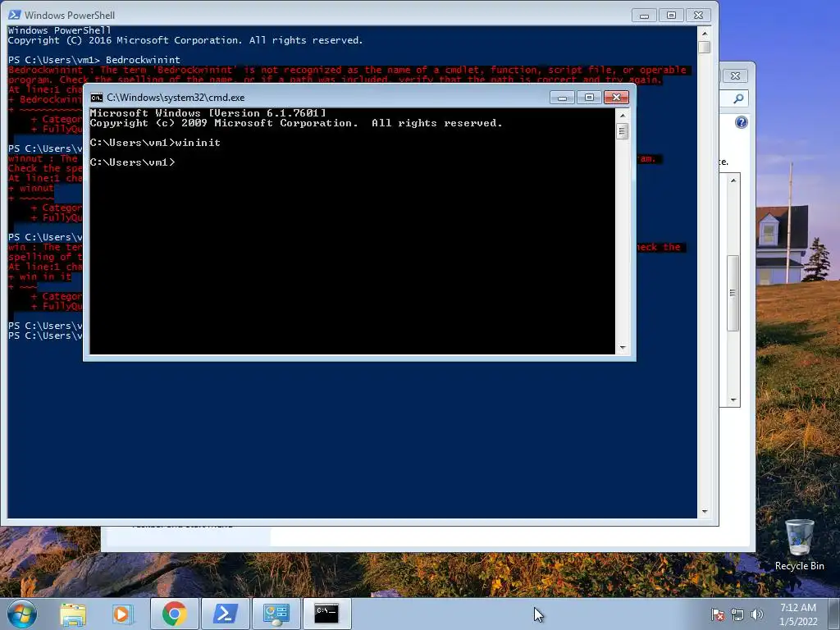Maximize the cmd.exe window

[x=589, y=98]
